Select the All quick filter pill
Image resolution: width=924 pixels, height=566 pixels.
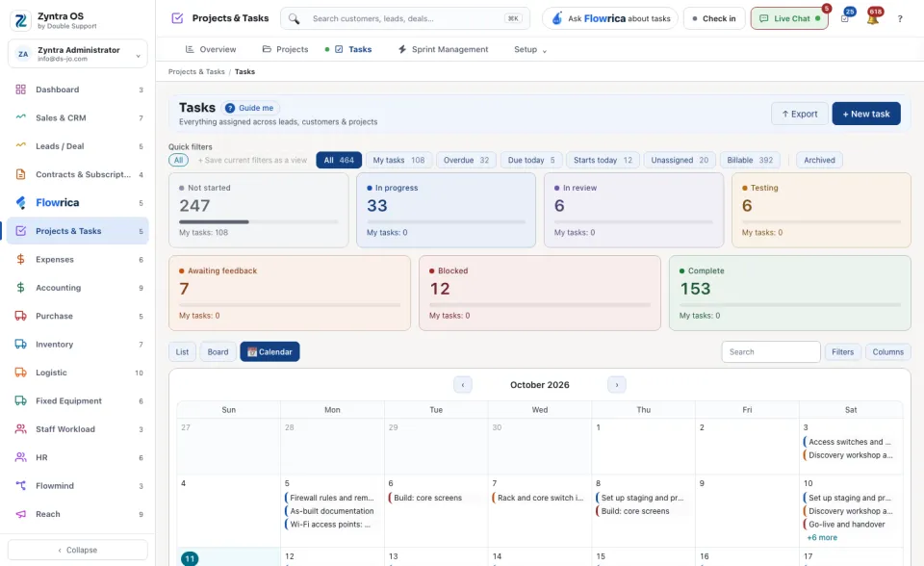tap(179, 161)
